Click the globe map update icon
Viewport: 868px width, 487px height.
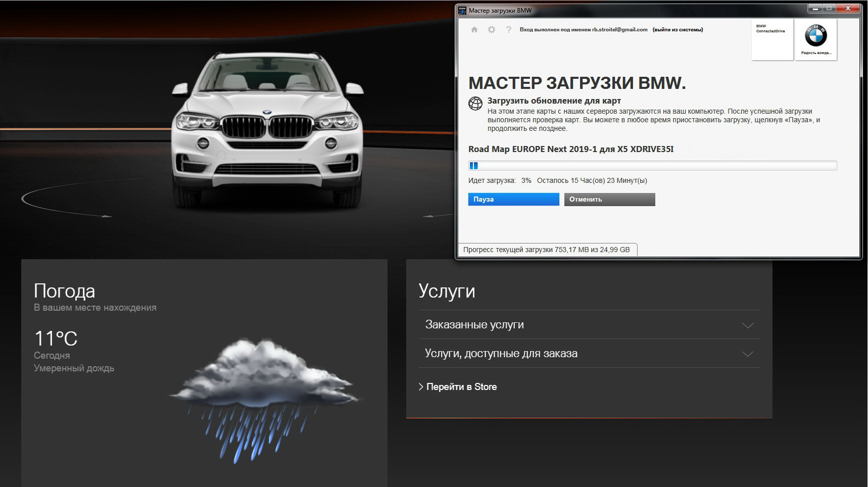click(x=475, y=103)
